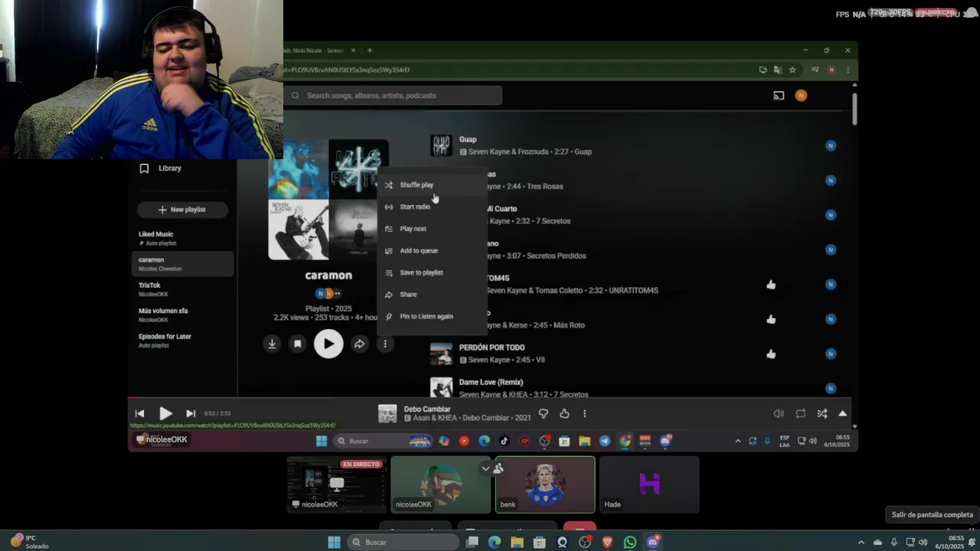980x551 pixels.
Task: Click the Guap song thumbnail
Action: pos(441,145)
